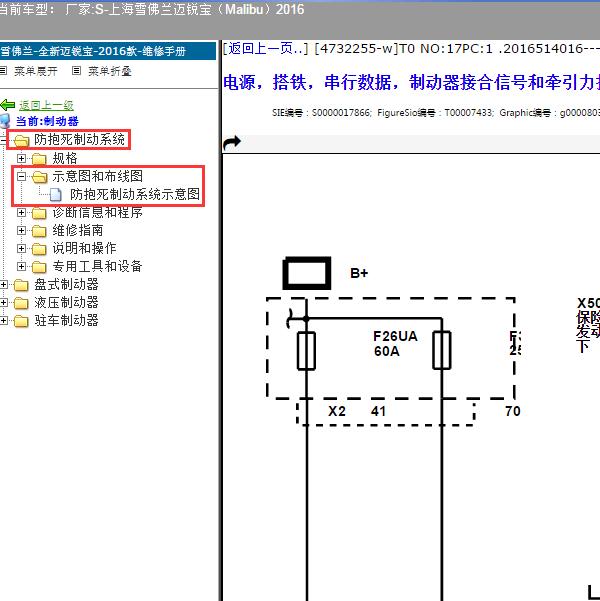Expand the 规格 node

(x=21, y=158)
